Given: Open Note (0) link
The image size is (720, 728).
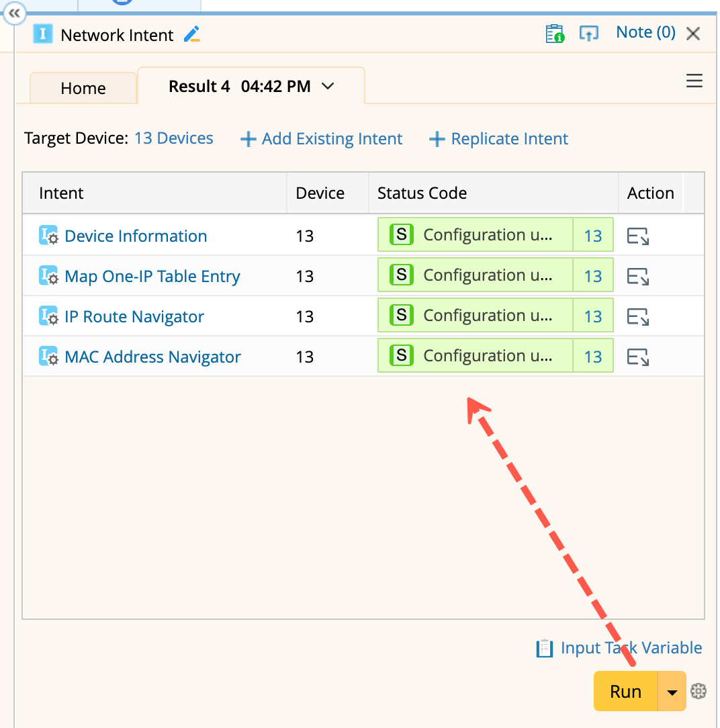Looking at the screenshot, I should [645, 32].
